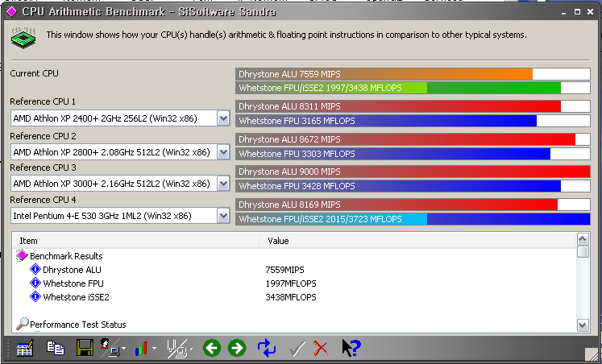Click the Whetstone FPU row info icon

click(x=35, y=283)
